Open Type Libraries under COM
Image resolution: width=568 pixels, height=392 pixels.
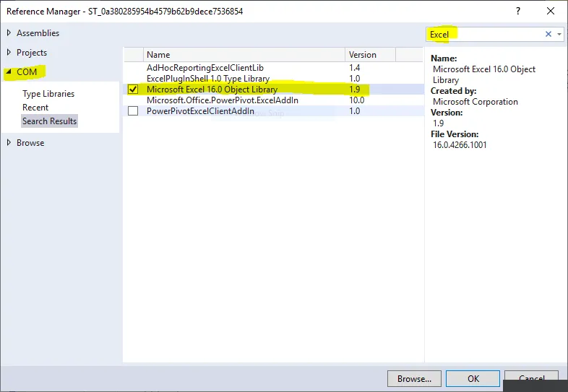(48, 94)
